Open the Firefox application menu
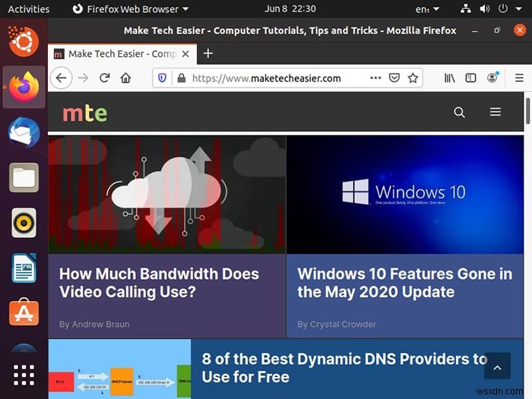Image resolution: width=532 pixels, height=399 pixels. tap(519, 78)
